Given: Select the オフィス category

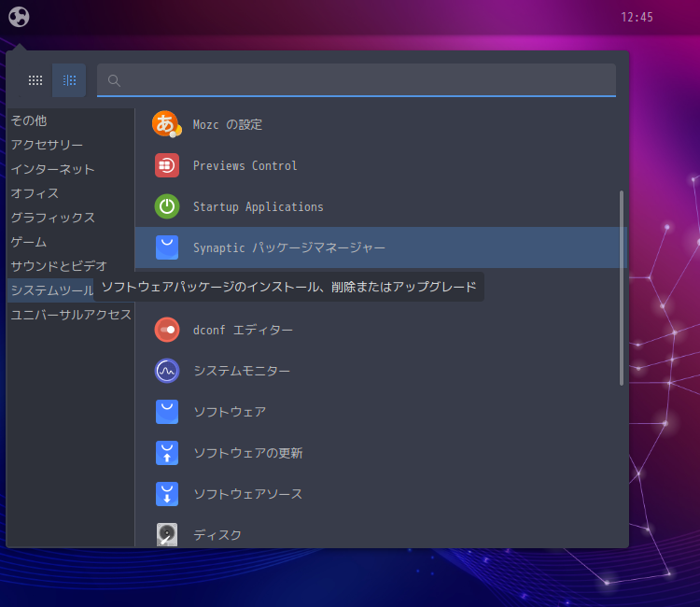Looking at the screenshot, I should [71, 193].
